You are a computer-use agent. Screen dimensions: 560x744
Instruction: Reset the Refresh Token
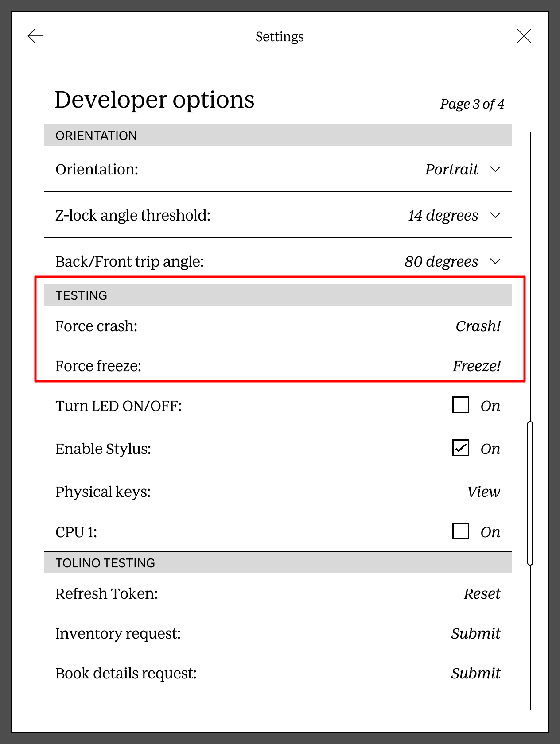click(482, 593)
